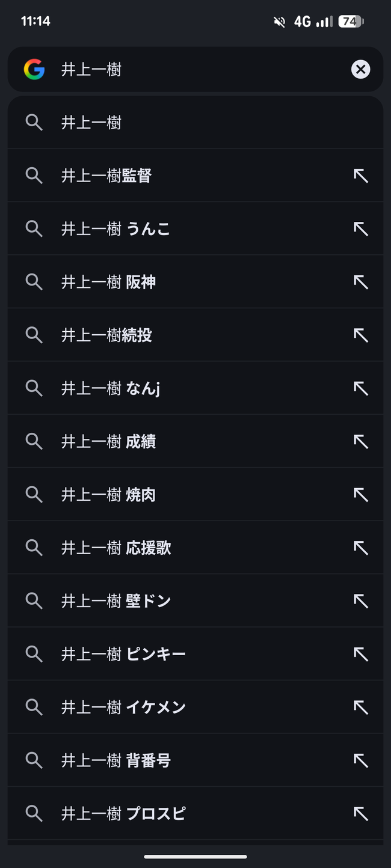Tap magnifier icon beside 井上一樹 焼肉
This screenshot has width=391, height=868.
[34, 495]
